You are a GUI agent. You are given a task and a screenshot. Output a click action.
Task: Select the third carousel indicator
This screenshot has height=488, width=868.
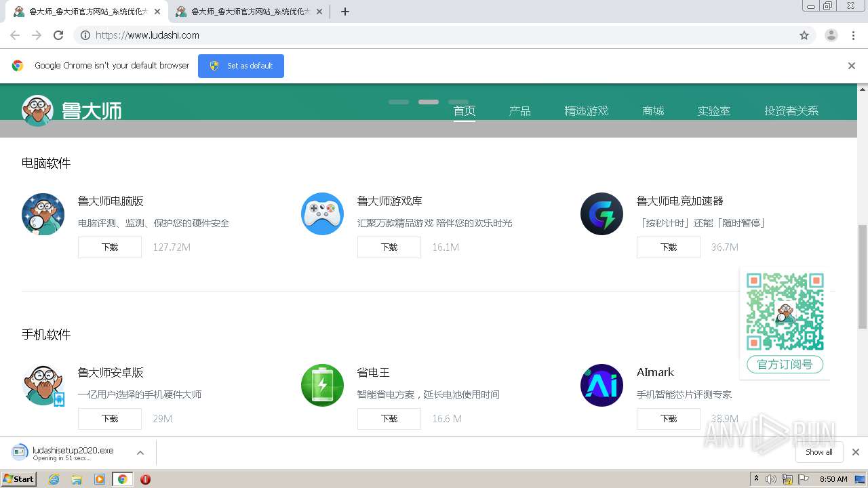(458, 102)
